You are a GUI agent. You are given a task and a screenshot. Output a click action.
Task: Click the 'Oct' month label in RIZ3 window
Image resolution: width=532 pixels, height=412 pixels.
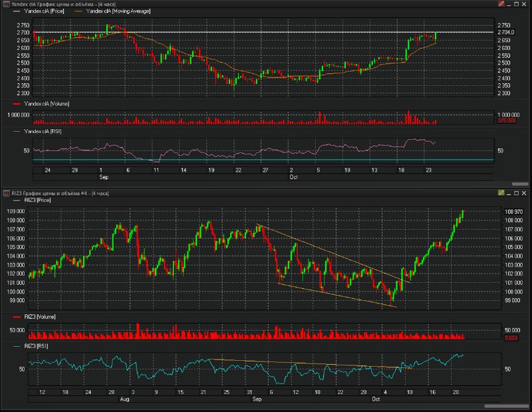376,399
